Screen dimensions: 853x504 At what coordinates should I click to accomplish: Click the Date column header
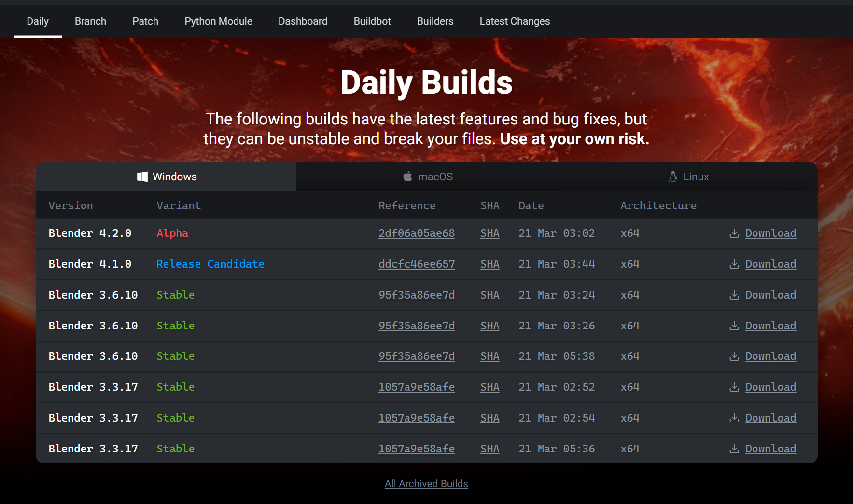click(x=531, y=206)
